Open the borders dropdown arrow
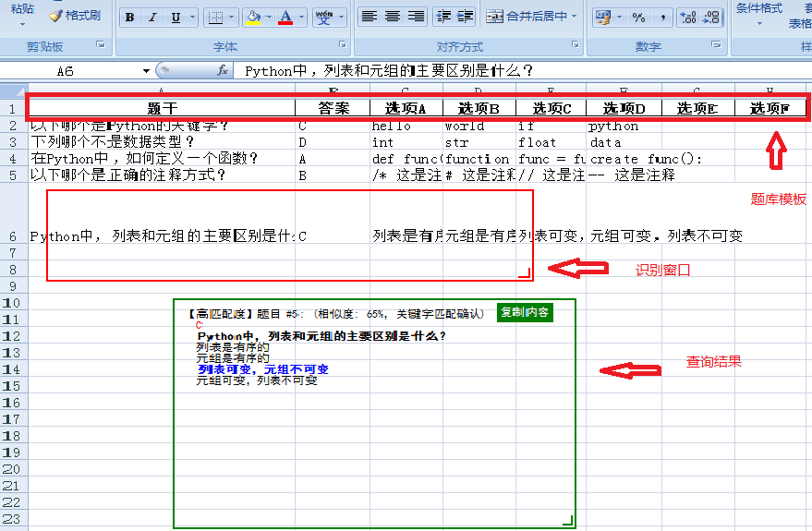 coord(230,18)
